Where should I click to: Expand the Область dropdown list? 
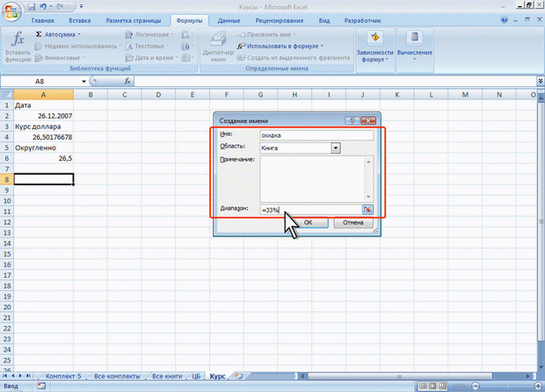tap(336, 148)
